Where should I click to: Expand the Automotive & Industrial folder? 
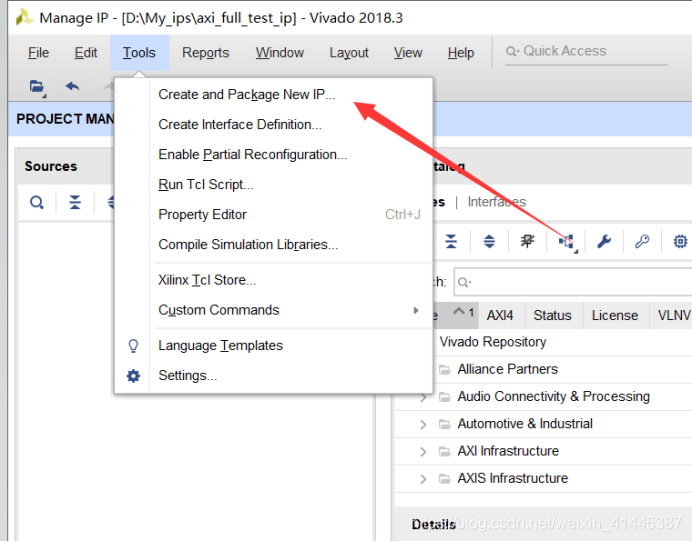pos(423,425)
